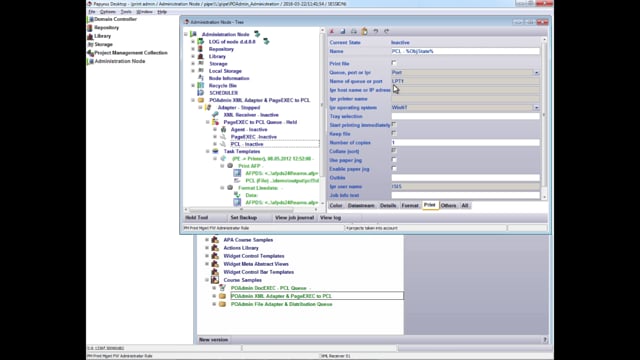Screen dimensions: 640x360
Task: Open the Help menu
Action: tap(162, 12)
